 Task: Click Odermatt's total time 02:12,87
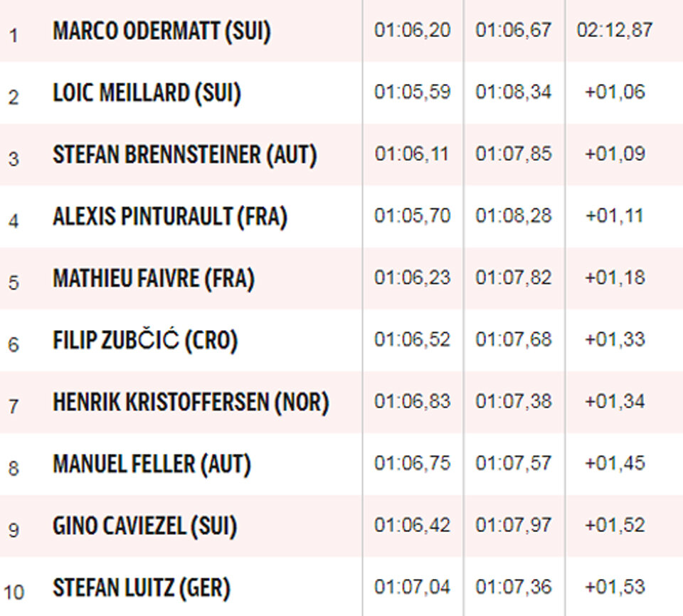[x=615, y=30]
